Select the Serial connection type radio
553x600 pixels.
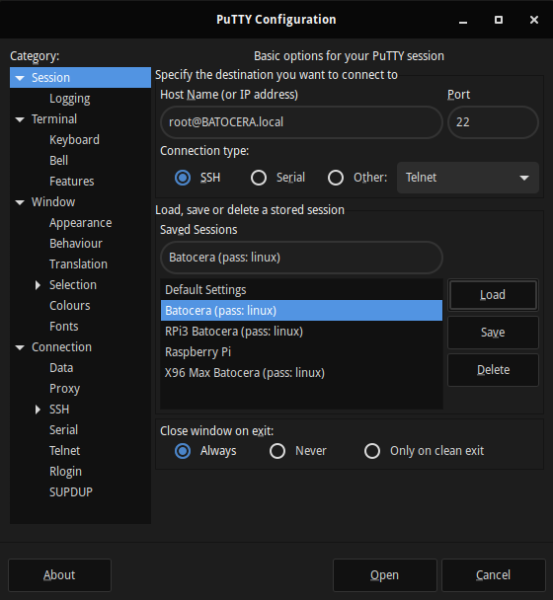click(259, 178)
